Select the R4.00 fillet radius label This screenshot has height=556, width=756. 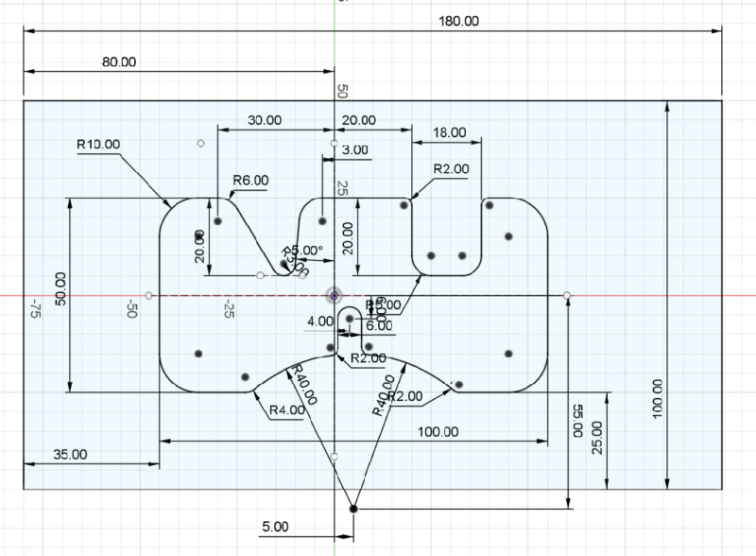pyautogui.click(x=286, y=410)
